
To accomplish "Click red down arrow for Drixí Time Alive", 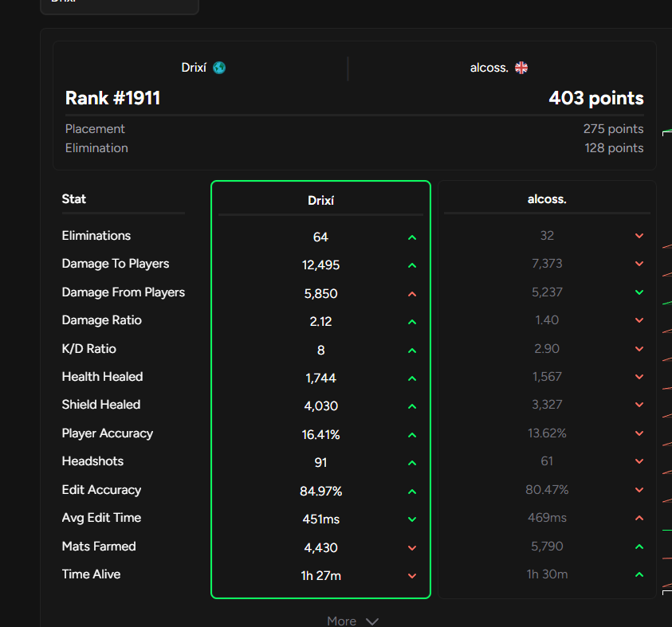I will click(412, 576).
